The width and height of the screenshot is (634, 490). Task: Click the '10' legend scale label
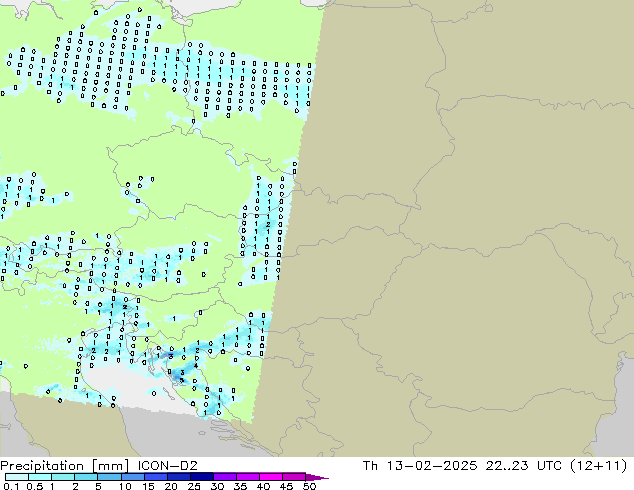125,486
